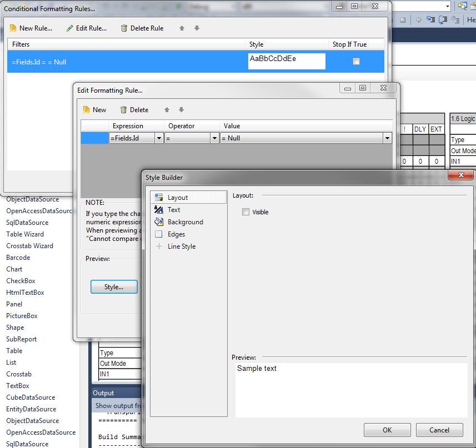Toggle the Visible checkbox
This screenshot has height=448, width=476.
(x=245, y=212)
